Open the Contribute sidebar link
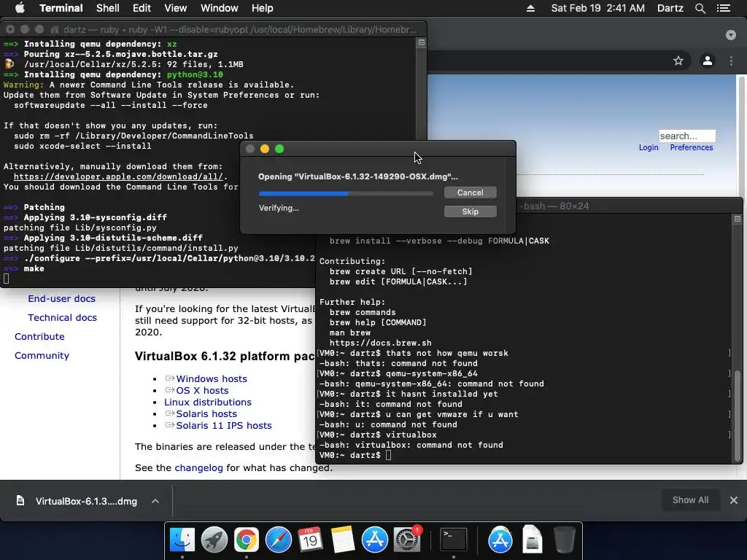The width and height of the screenshot is (747, 560). [39, 337]
